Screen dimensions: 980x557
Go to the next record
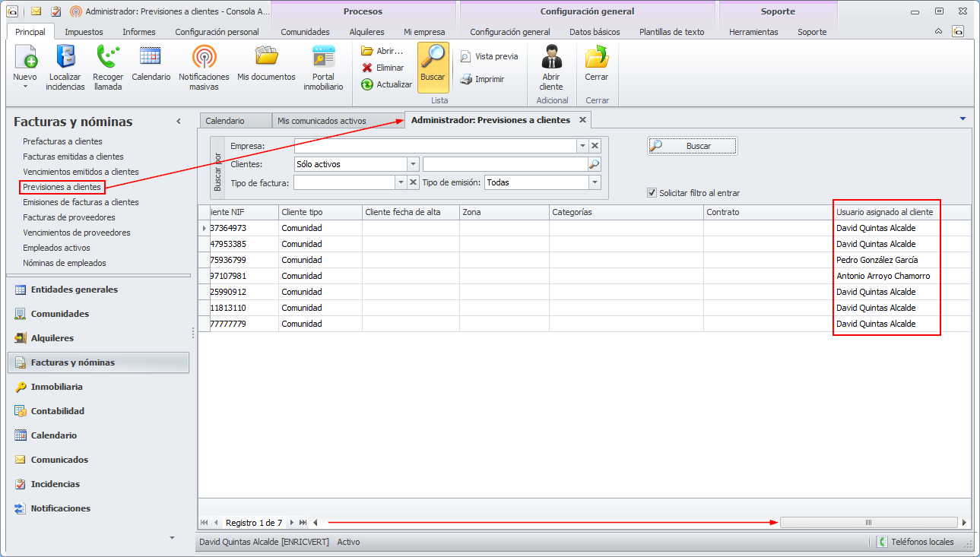tap(292, 523)
